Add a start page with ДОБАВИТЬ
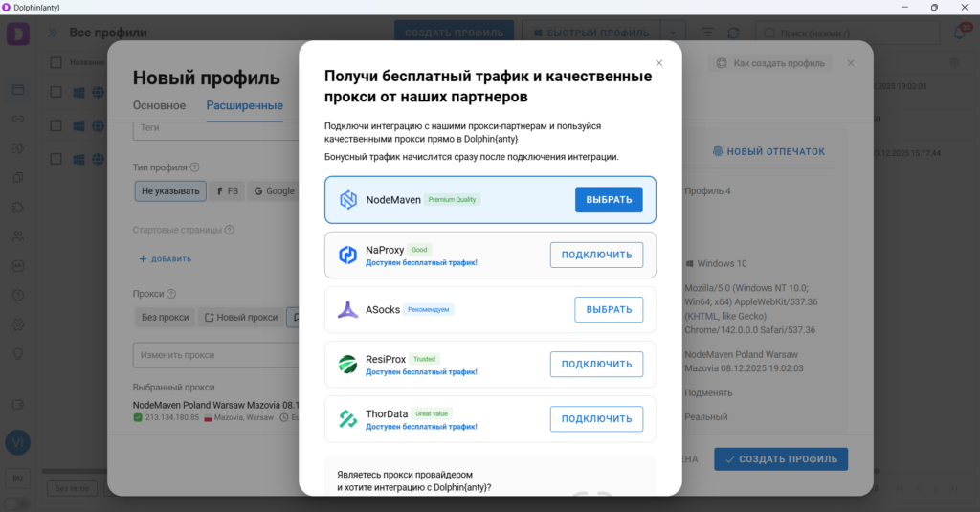This screenshot has height=512, width=980. click(165, 258)
